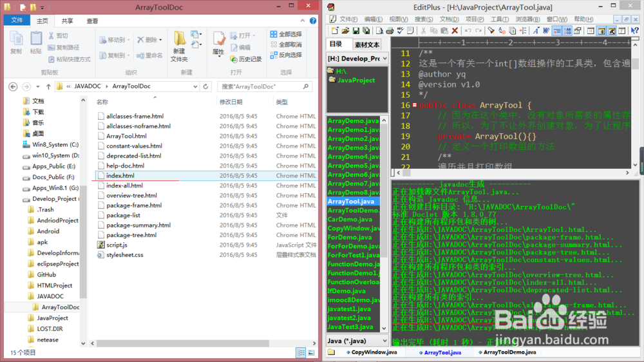644x362 pixels.
Task: Open Explorer help question mark icon
Action: coord(313,21)
